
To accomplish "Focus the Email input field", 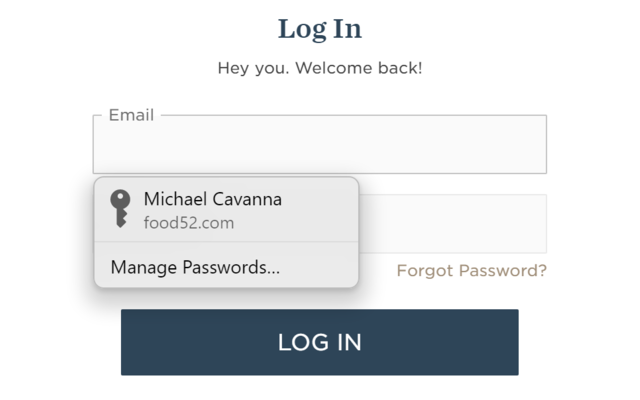I will [x=320, y=144].
